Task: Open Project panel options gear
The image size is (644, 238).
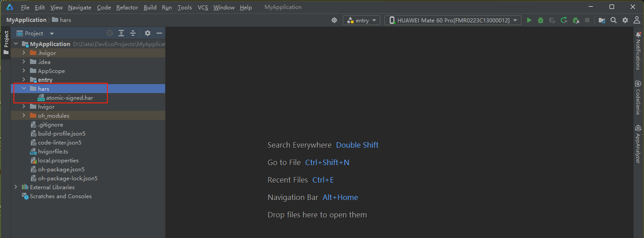Action: click(148, 33)
